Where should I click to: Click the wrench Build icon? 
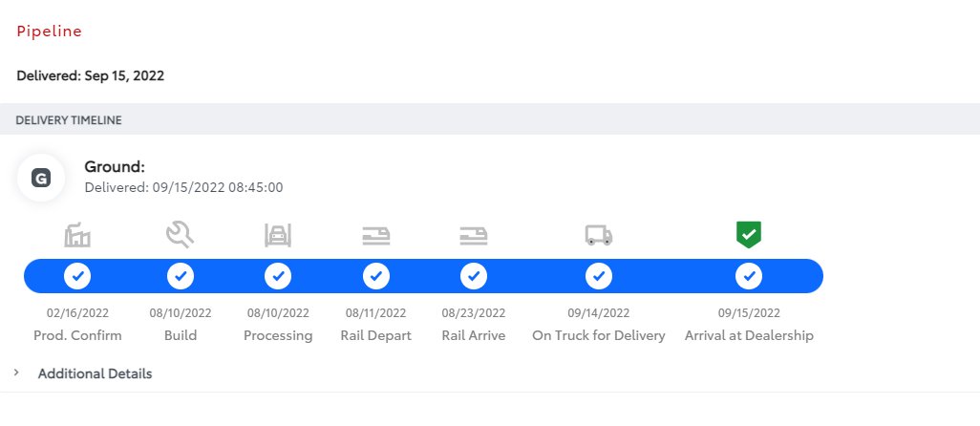[180, 235]
